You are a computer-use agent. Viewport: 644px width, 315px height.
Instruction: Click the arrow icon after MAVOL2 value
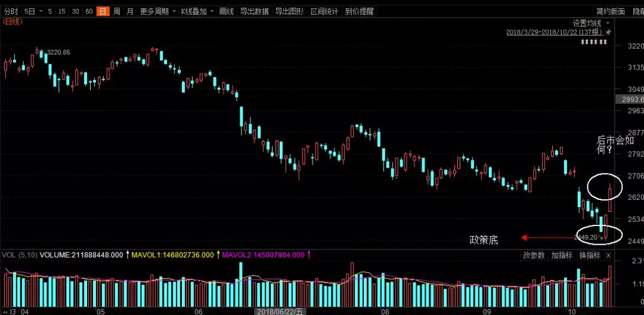pos(308,255)
